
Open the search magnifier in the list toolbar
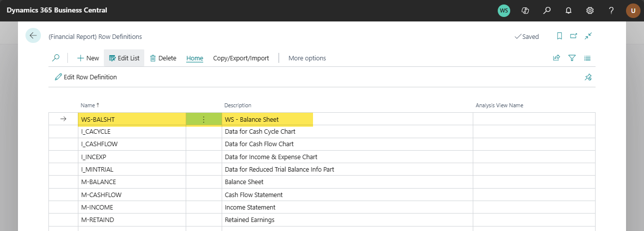(x=56, y=58)
